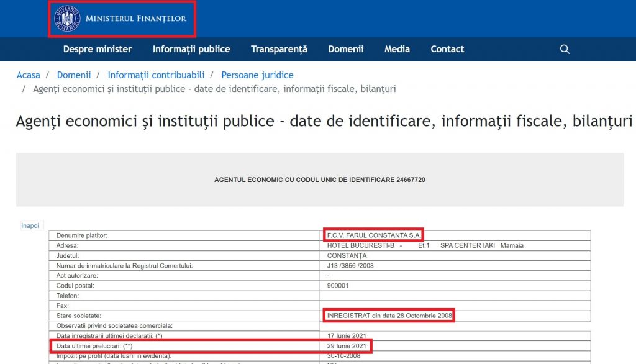Open the Despre minister menu
This screenshot has width=636, height=364.
coord(98,49)
